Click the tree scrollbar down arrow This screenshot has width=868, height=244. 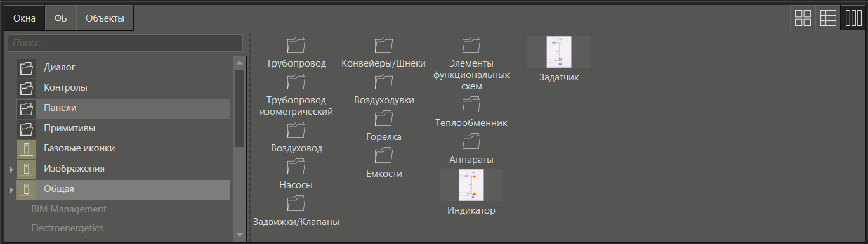239,235
